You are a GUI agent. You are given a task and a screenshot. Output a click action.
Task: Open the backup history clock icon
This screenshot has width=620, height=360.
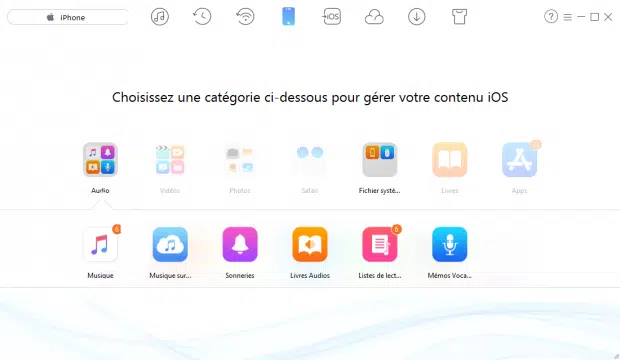(202, 17)
